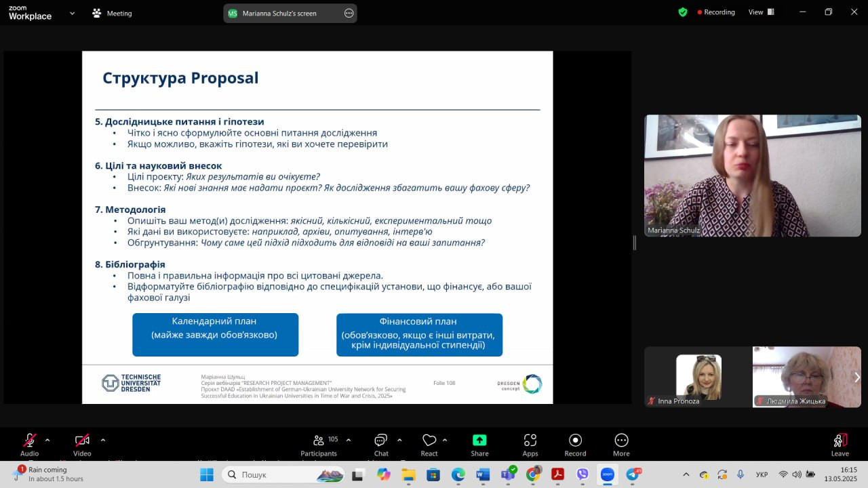Click the green Share screen button
The height and width of the screenshot is (488, 868).
[479, 445]
